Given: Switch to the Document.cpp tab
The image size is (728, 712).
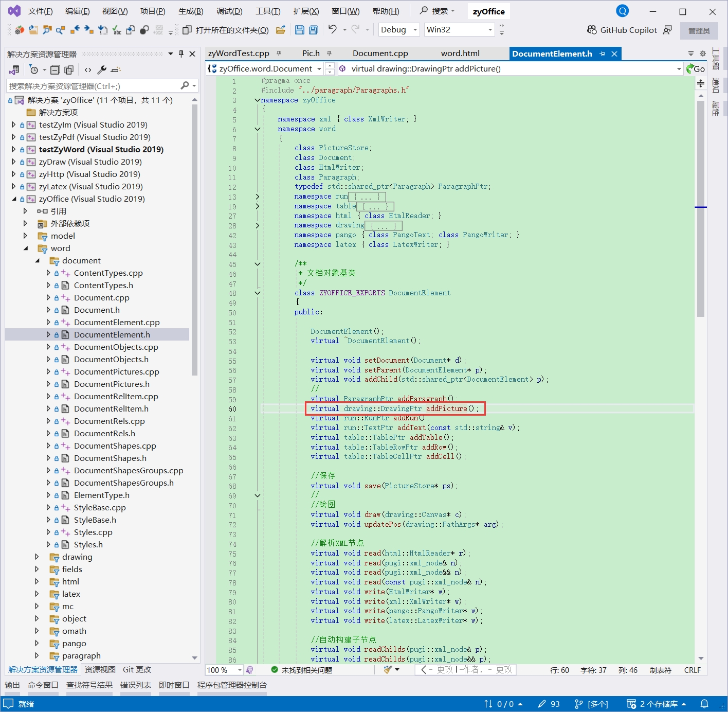Looking at the screenshot, I should point(380,54).
